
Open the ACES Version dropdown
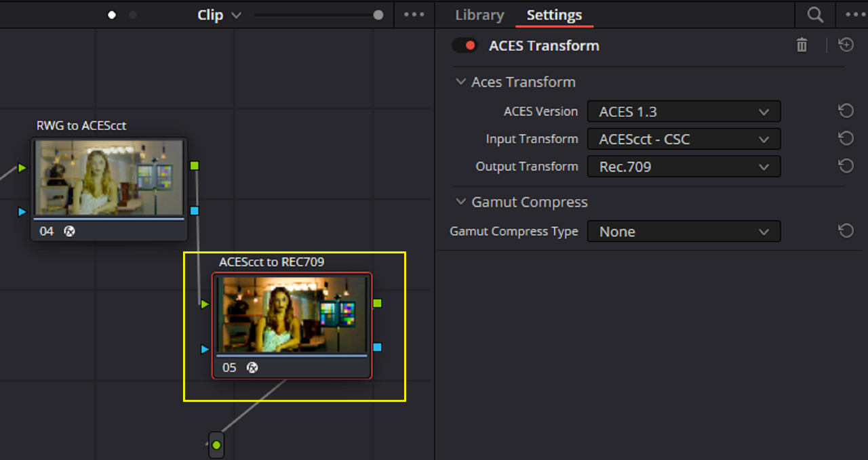(x=684, y=111)
